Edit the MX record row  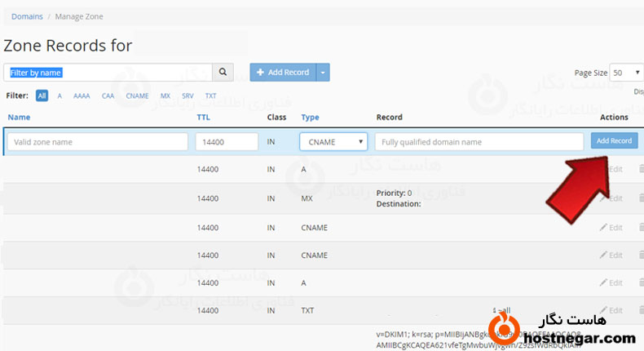(x=611, y=198)
